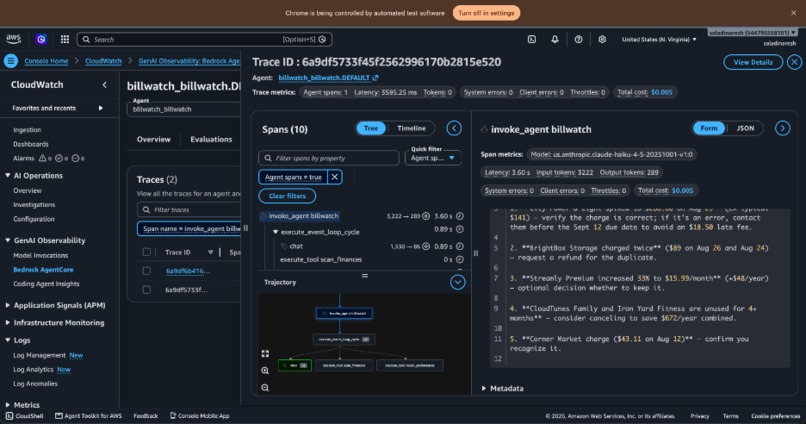Open Amazon Q assistant icon
Screen dimensions: 806x424
(x=41, y=39)
